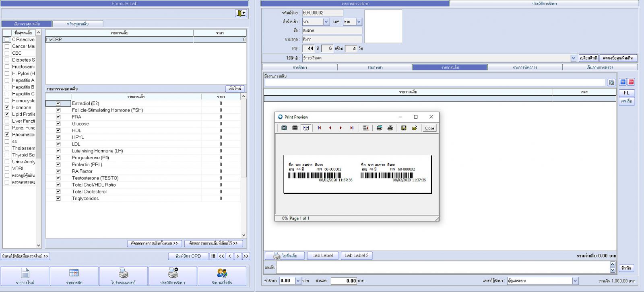Image resolution: width=644 pixels, height=292 pixels.
Task: Click the formula list scroll-down arrow
Action: coord(39,245)
